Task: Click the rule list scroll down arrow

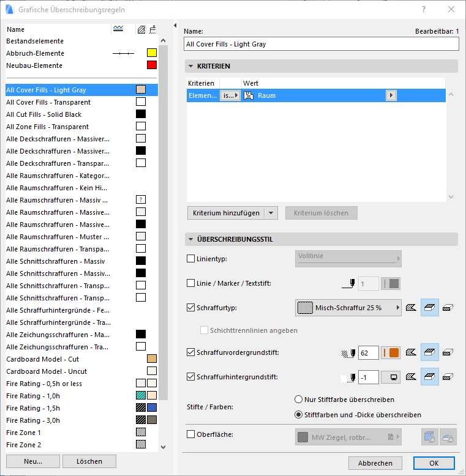Action: tap(163, 447)
